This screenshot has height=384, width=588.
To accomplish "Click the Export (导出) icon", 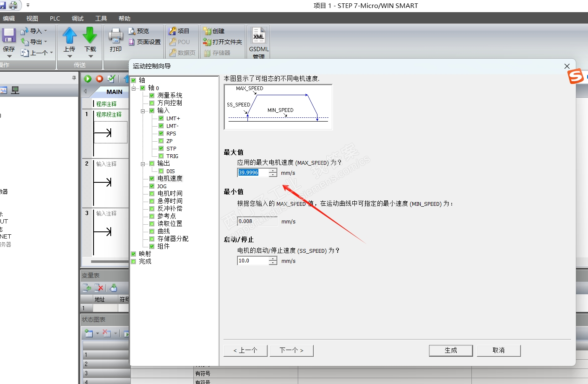I will click(25, 42).
